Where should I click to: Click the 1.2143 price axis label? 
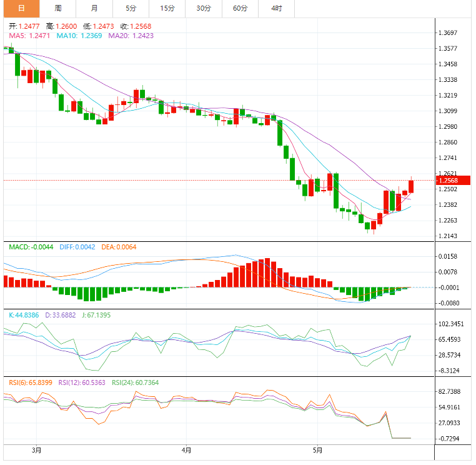pyautogui.click(x=448, y=236)
